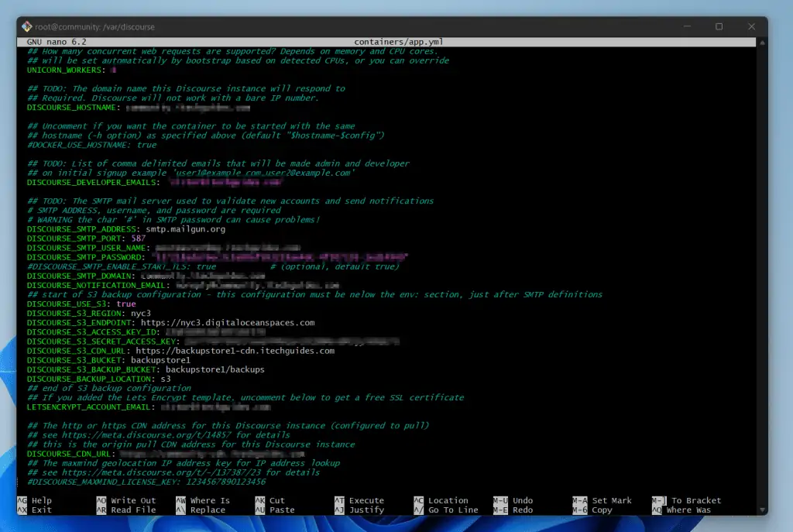Click the DISCOURSE_SMTP_DOMAIN key
The image size is (793, 532).
click(x=79, y=276)
